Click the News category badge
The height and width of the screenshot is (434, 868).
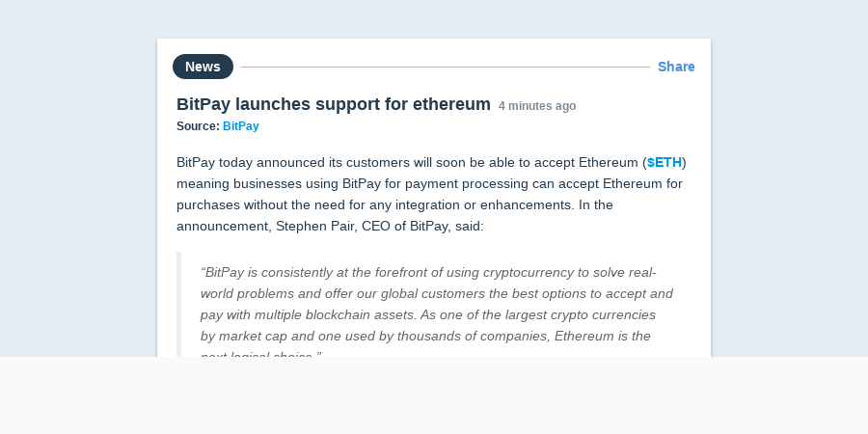(203, 67)
